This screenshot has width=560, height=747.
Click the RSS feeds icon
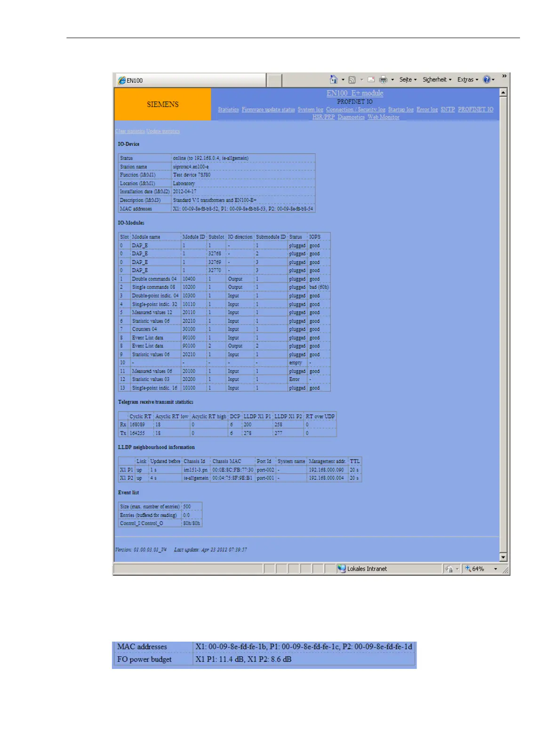(352, 80)
